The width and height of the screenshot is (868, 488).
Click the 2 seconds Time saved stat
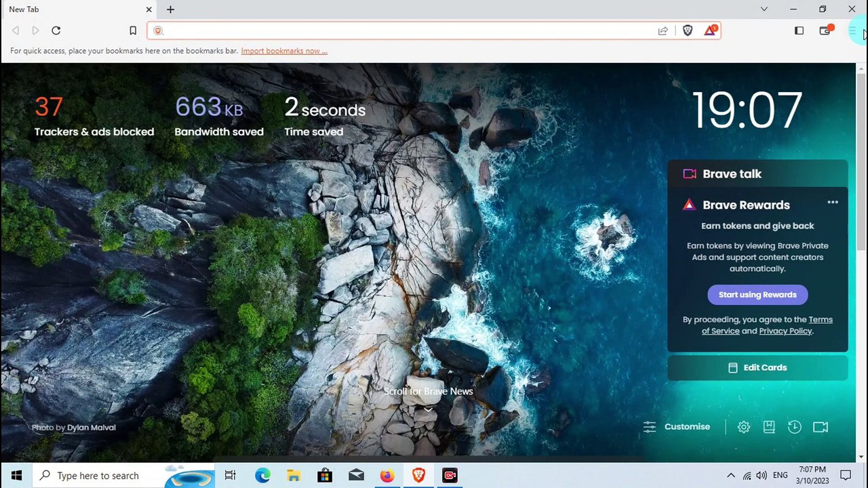[325, 115]
